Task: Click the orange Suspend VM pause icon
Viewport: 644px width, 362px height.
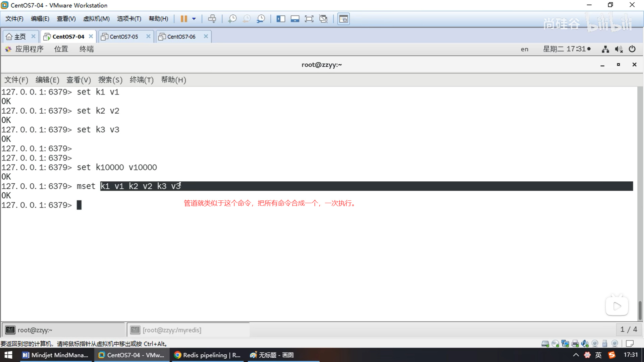Action: tap(183, 19)
